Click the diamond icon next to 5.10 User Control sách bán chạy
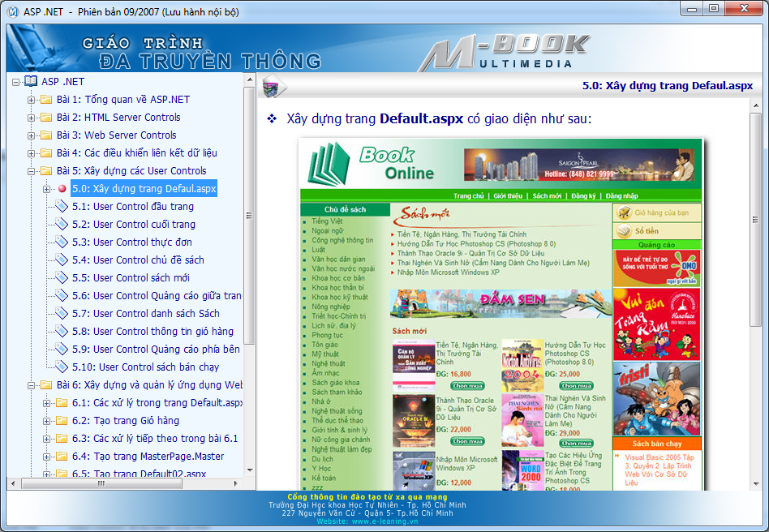This screenshot has width=769, height=532. click(x=62, y=367)
